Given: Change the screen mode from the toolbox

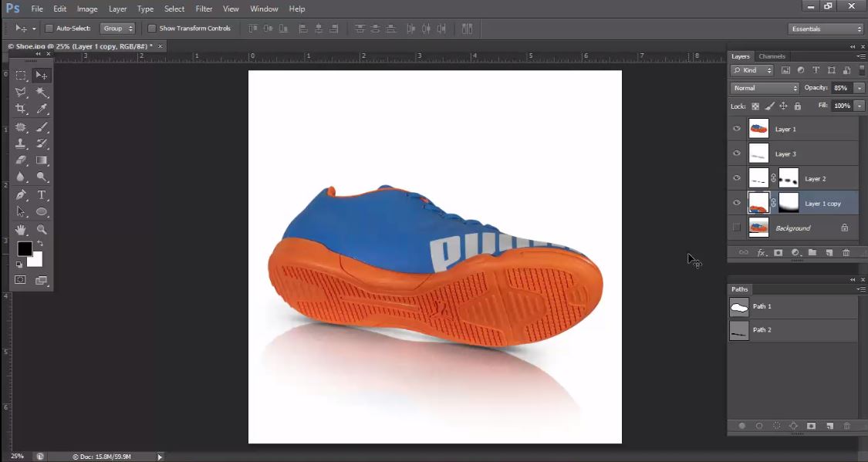Looking at the screenshot, I should (42, 281).
